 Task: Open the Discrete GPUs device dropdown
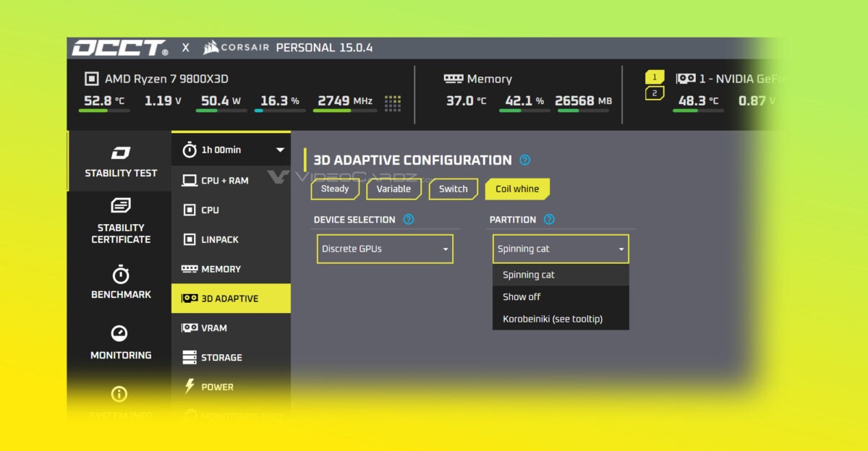click(x=385, y=249)
